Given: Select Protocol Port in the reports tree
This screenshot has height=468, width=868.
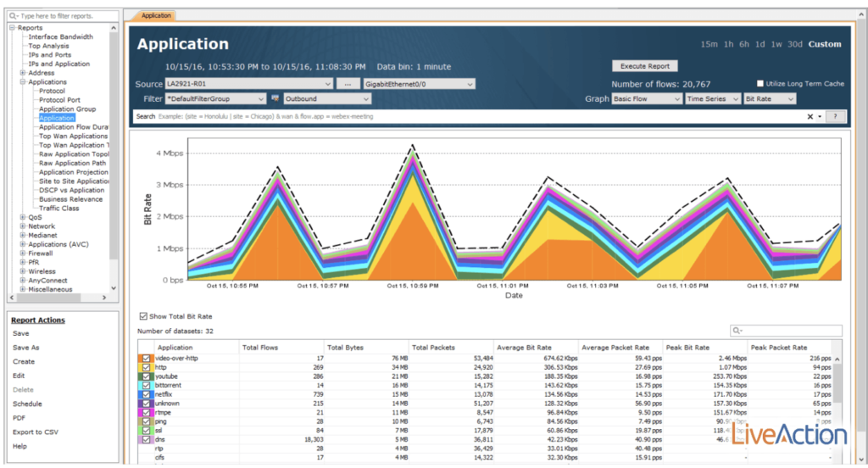Looking at the screenshot, I should tap(59, 100).
